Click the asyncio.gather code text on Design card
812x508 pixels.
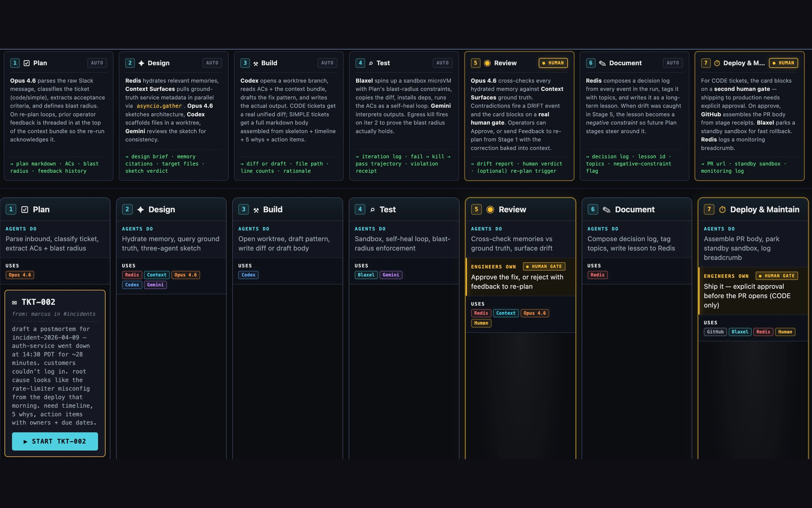click(x=159, y=106)
